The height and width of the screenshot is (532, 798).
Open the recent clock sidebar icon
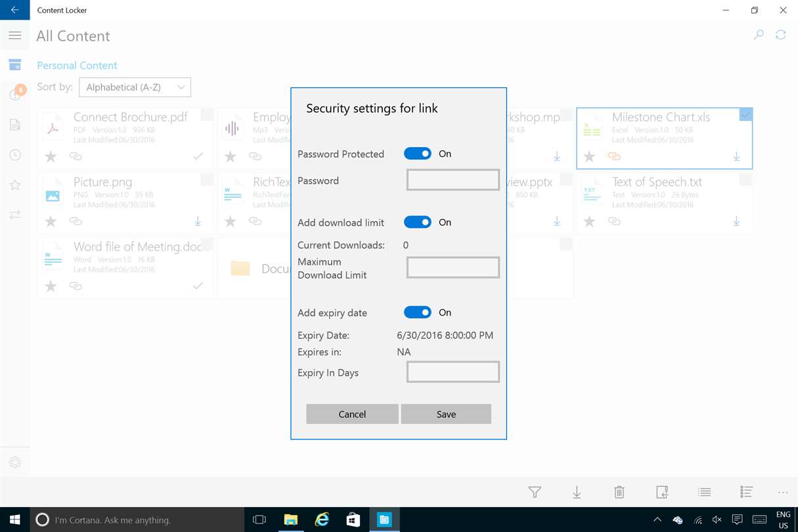pos(14,155)
